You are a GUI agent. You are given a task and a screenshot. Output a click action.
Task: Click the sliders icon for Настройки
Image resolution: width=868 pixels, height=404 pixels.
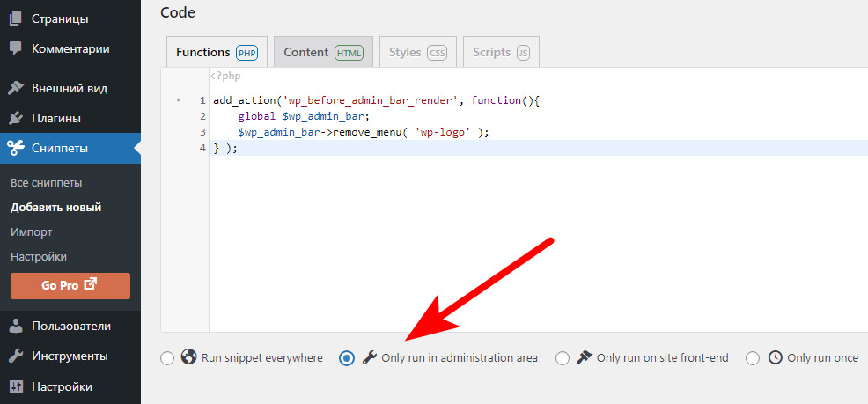(16, 386)
